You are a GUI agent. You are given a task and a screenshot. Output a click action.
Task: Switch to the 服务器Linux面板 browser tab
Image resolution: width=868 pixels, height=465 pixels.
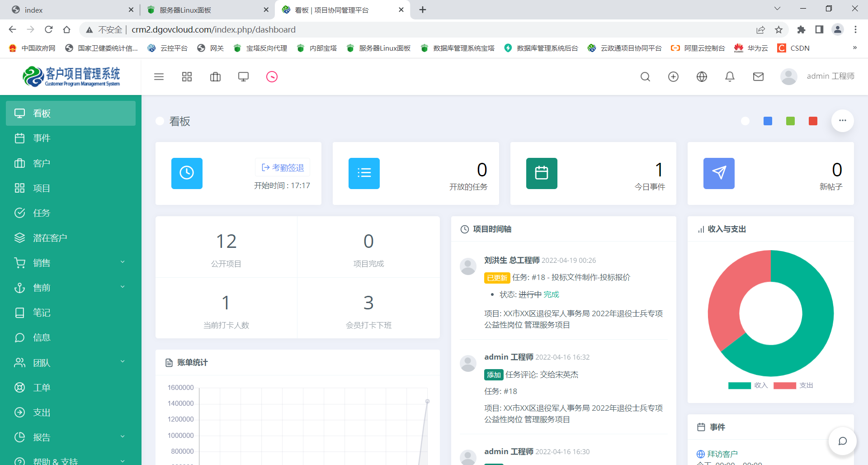click(x=185, y=10)
